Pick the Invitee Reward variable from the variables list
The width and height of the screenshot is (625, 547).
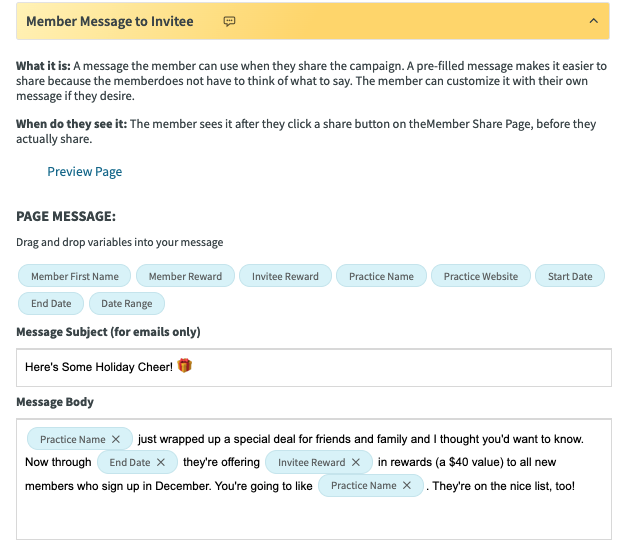point(285,276)
